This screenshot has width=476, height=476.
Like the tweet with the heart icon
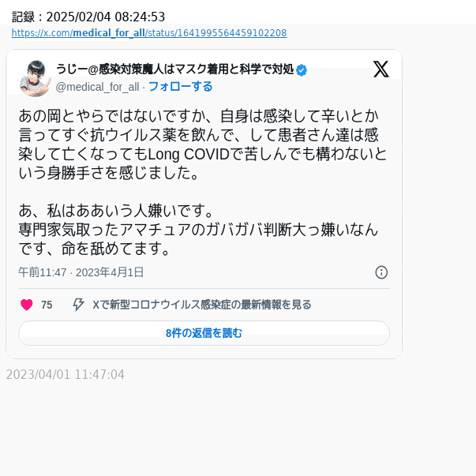coord(26,305)
